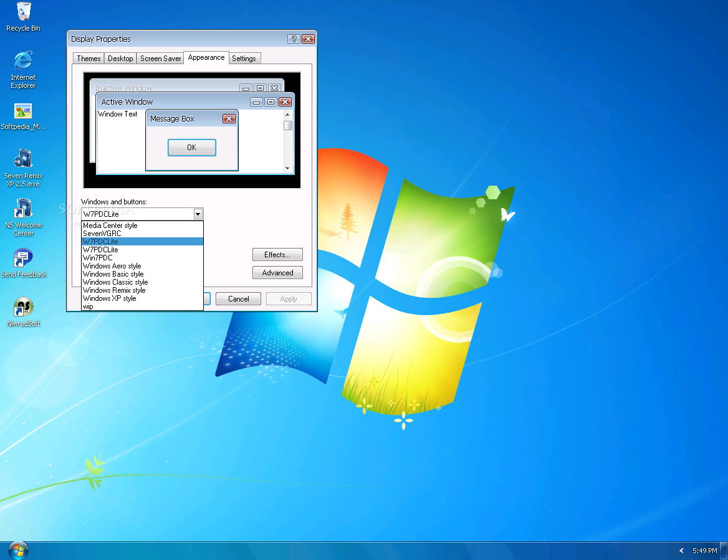Go to the Settings tab

coord(244,59)
